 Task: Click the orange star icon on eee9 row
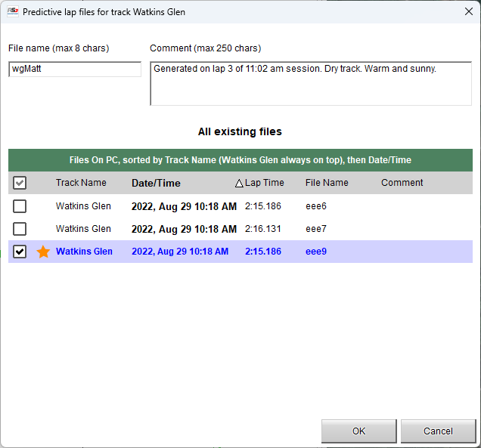[x=43, y=252]
